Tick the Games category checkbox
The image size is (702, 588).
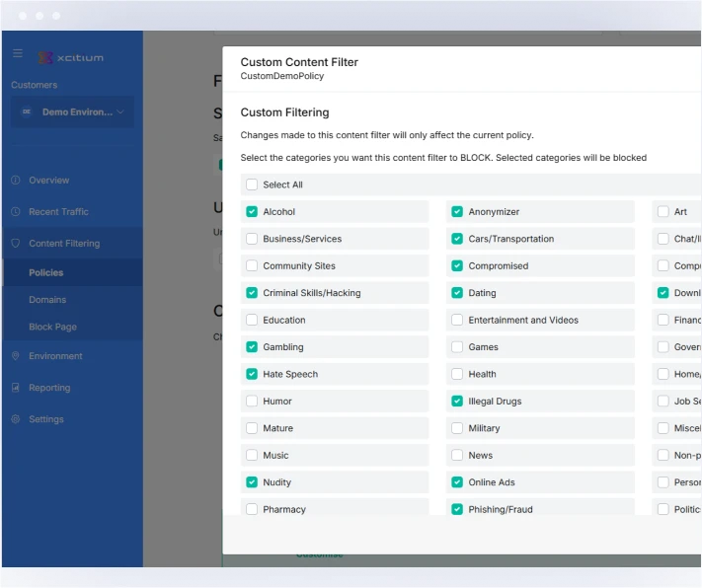pyautogui.click(x=457, y=347)
